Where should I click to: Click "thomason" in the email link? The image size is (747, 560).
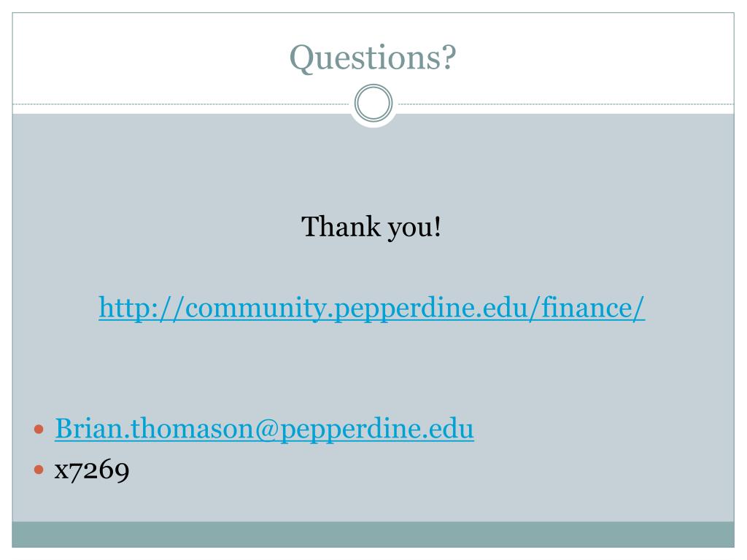(x=192, y=429)
